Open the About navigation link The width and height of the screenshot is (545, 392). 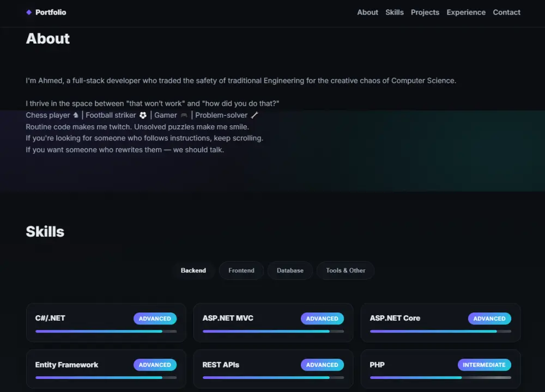pos(367,13)
